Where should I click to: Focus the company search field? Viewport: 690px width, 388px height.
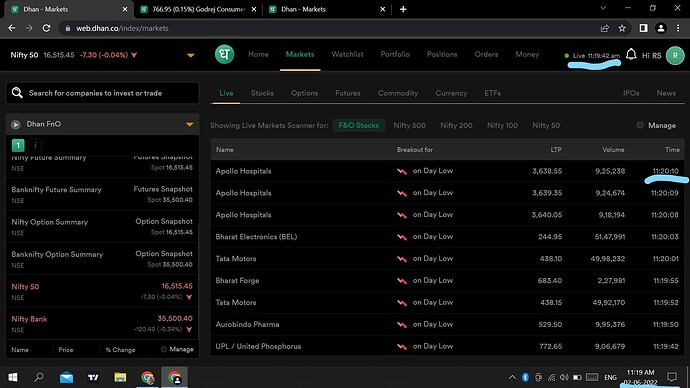point(103,93)
